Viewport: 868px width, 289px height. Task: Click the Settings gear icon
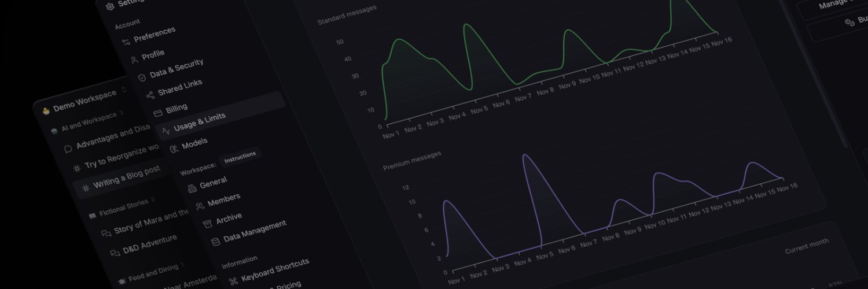click(x=110, y=6)
